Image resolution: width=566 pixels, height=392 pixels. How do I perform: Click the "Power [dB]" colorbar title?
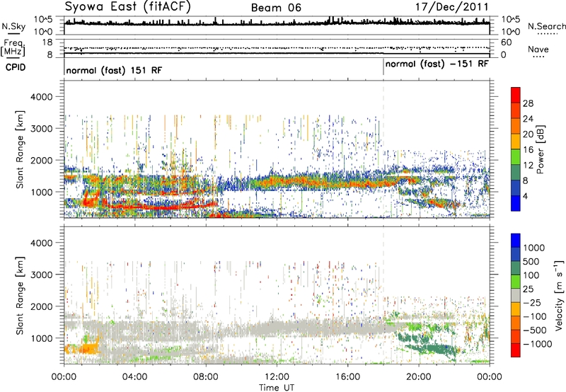tap(540, 149)
